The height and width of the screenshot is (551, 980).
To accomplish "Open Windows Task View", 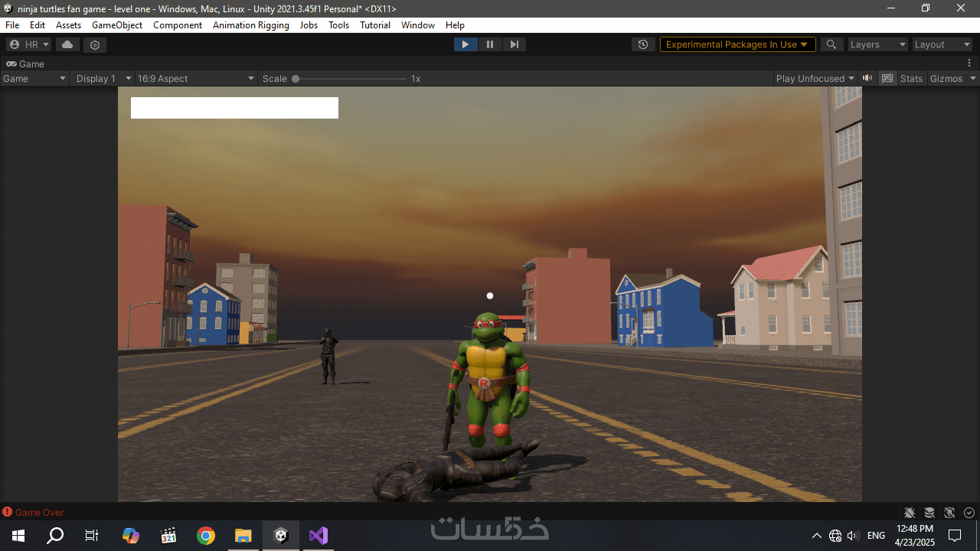I will [x=92, y=536].
